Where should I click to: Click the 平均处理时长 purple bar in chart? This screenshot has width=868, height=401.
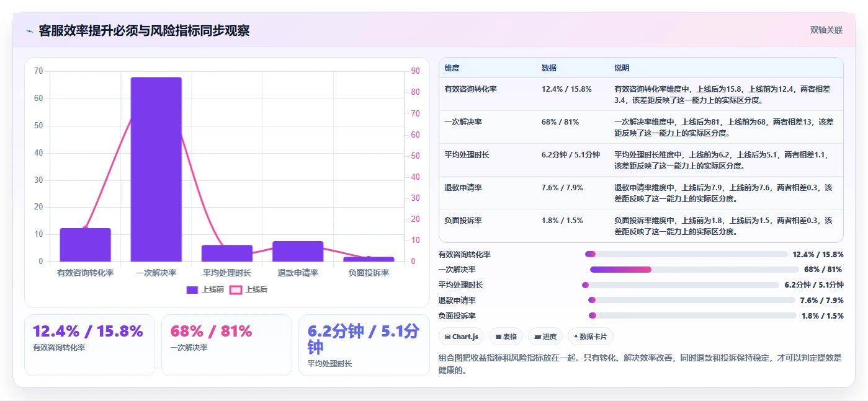click(227, 253)
